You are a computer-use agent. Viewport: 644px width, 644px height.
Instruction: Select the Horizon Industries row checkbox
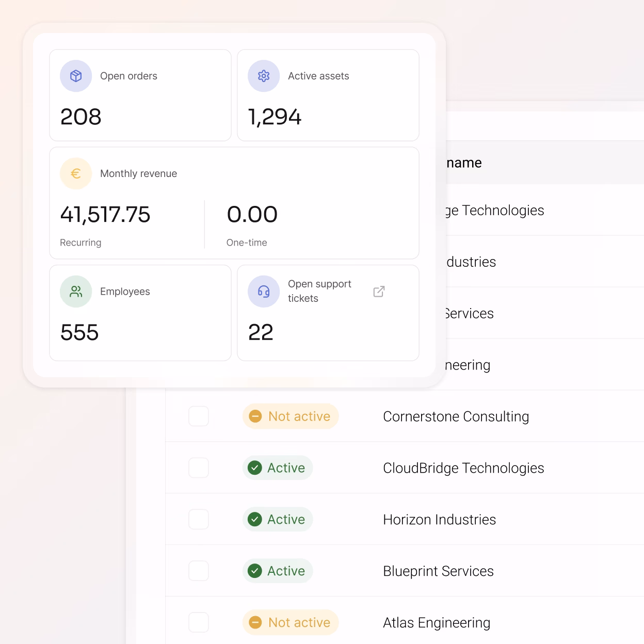199,519
